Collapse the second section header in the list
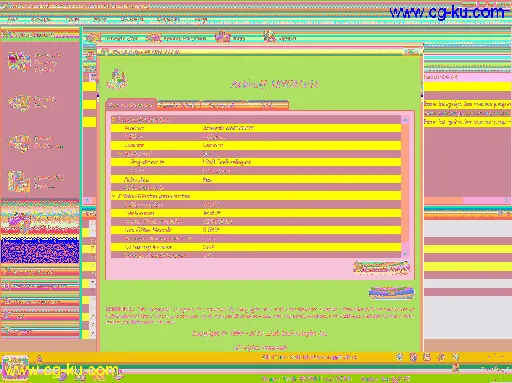The width and height of the screenshot is (512, 383). [114, 196]
